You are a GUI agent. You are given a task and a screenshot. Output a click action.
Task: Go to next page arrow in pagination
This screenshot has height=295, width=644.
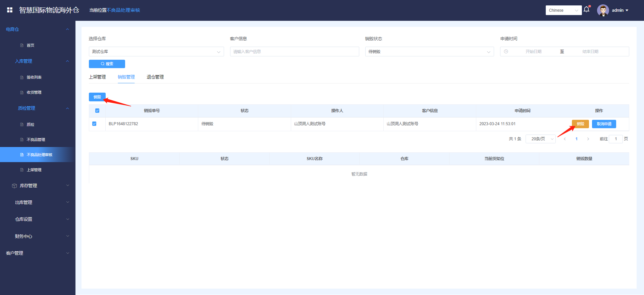pyautogui.click(x=588, y=139)
